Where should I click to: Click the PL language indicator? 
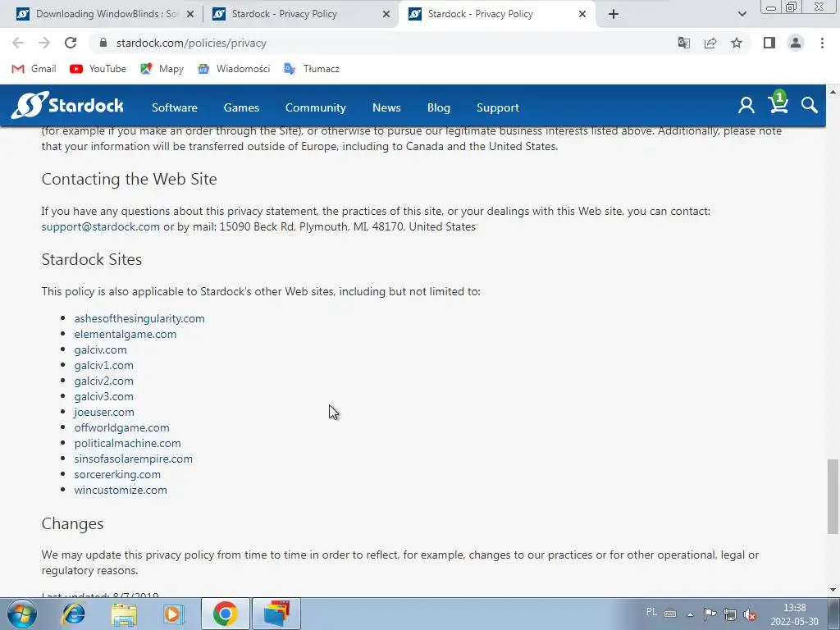(x=651, y=612)
